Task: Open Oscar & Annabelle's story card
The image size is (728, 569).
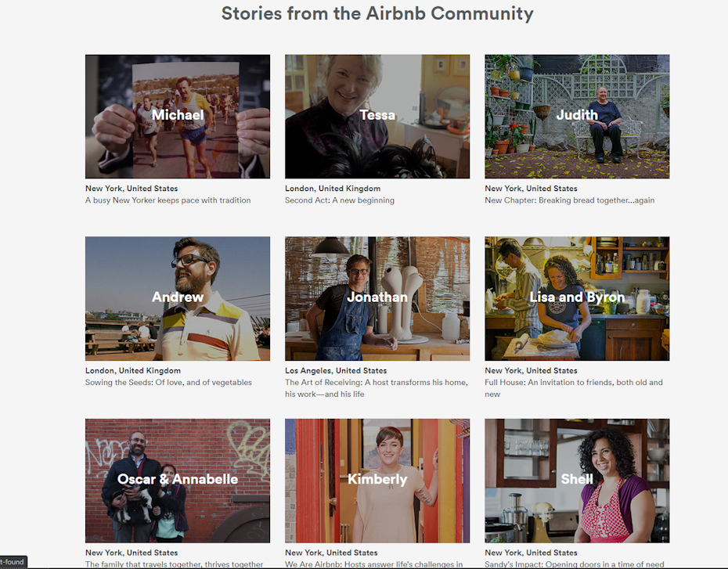Action: 178,481
